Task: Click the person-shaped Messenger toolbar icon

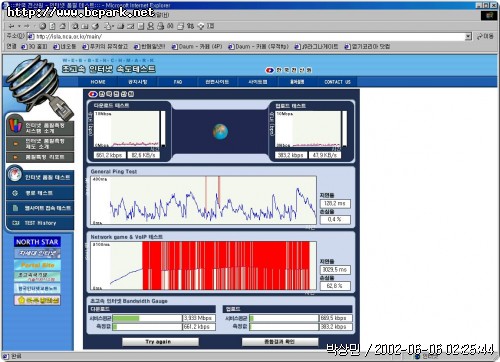Action: [x=151, y=26]
